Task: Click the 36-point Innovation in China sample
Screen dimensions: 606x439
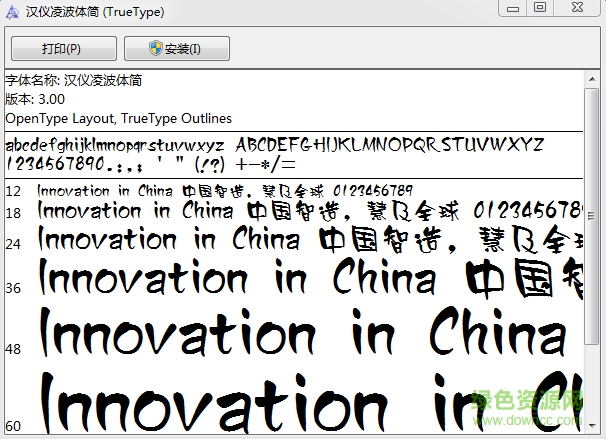Action: pyautogui.click(x=311, y=277)
